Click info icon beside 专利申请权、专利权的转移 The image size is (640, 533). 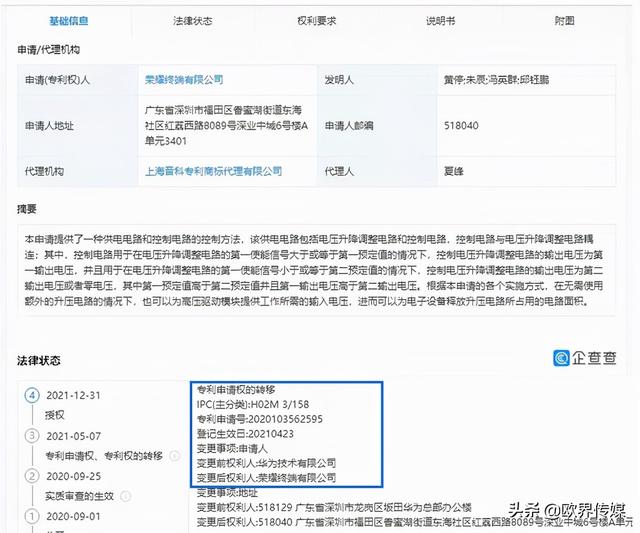(175, 455)
